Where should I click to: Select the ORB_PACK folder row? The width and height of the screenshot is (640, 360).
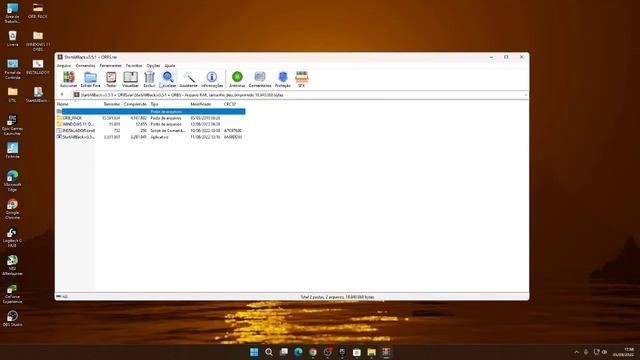coord(151,118)
